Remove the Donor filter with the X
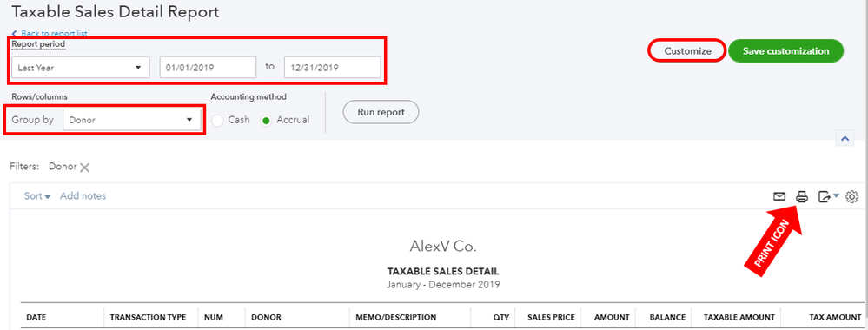 pos(84,168)
